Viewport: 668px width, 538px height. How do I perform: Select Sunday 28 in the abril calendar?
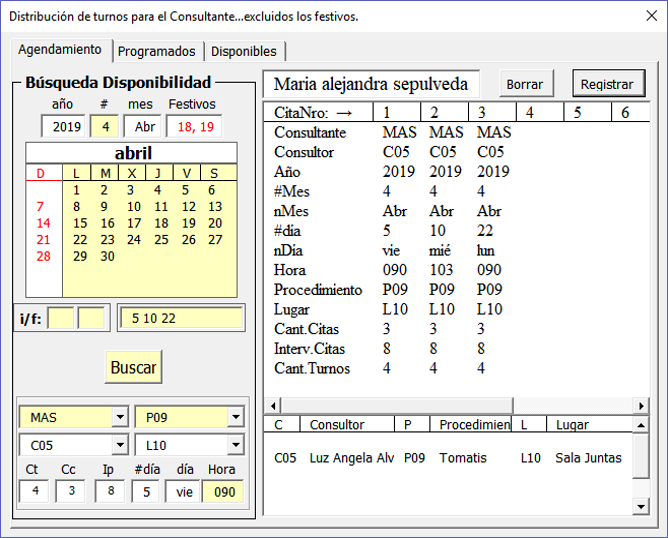click(43, 256)
